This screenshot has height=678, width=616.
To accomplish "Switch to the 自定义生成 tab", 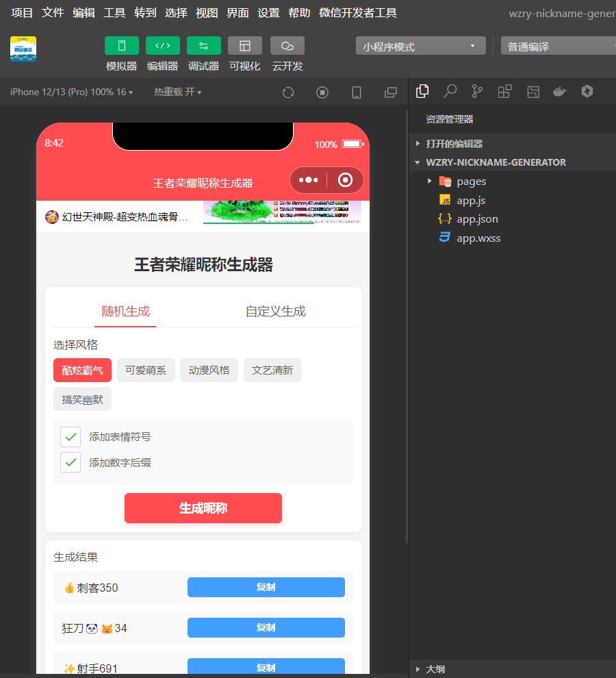I will click(x=276, y=312).
